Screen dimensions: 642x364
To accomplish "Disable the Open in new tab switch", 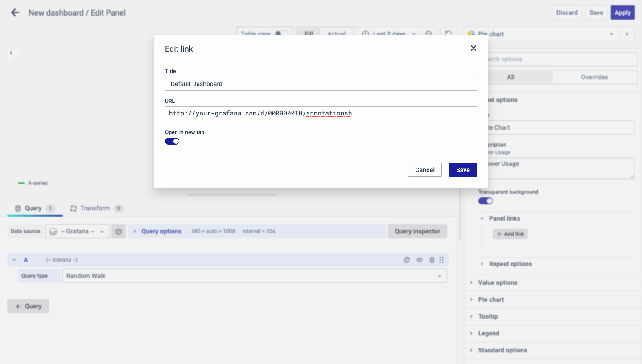I will 172,141.
